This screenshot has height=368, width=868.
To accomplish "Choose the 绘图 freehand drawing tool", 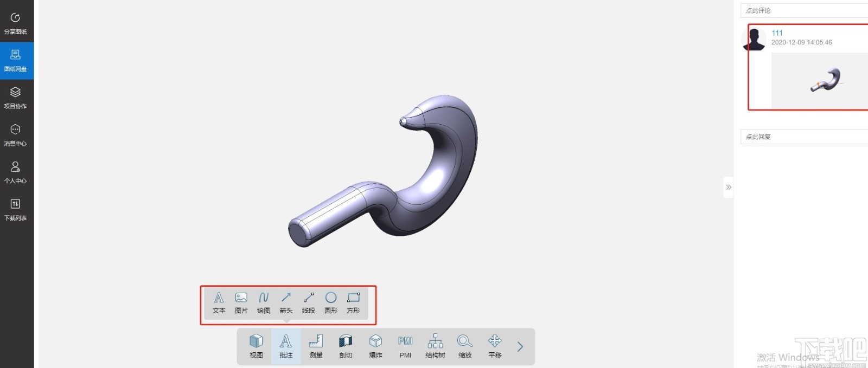I will point(264,303).
